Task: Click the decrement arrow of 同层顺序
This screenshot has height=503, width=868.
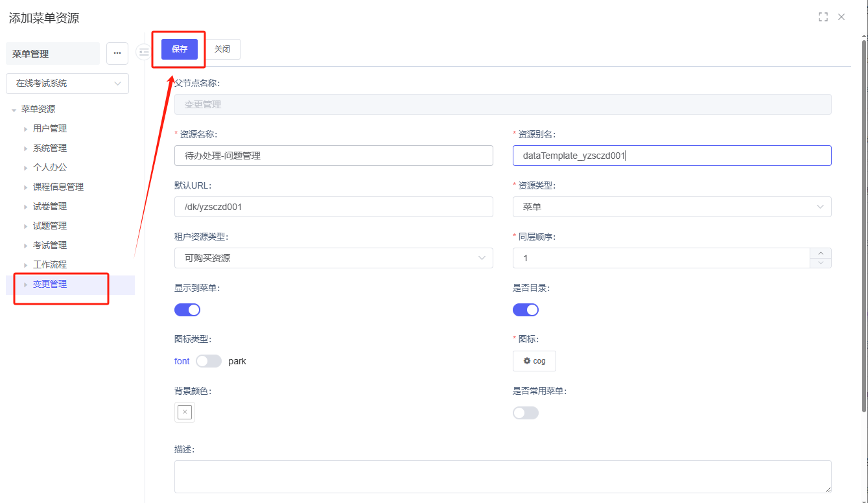Action: [x=821, y=263]
